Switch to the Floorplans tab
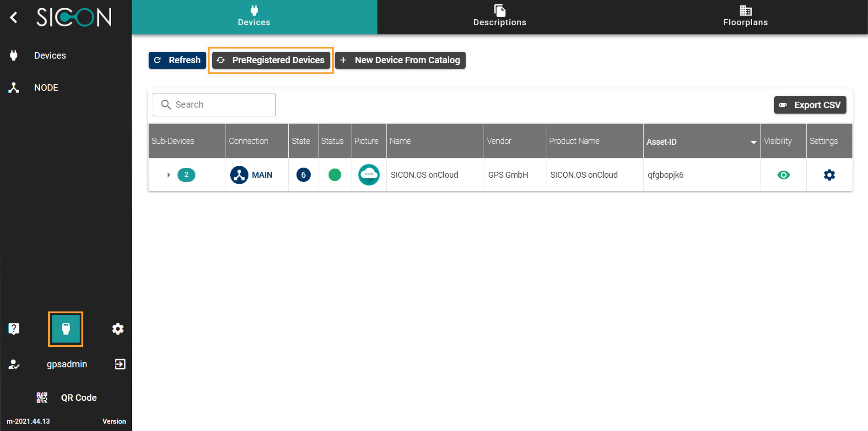 745,17
